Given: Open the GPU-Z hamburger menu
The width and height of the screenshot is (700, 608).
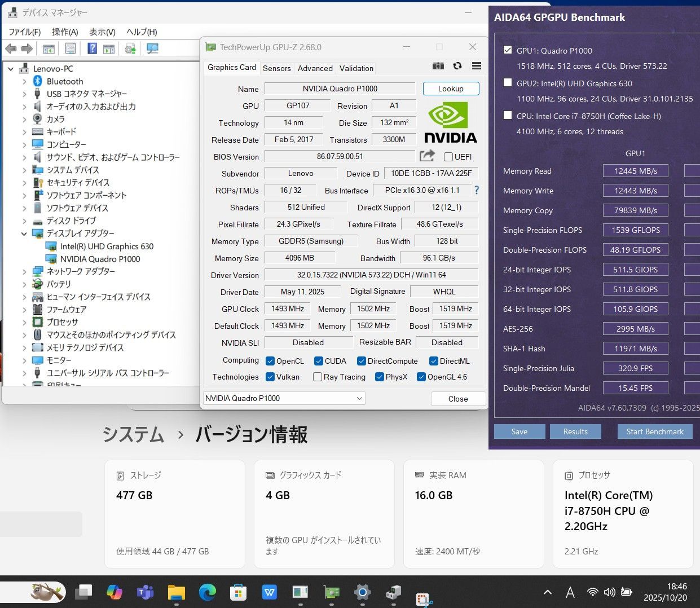Looking at the screenshot, I should tap(476, 66).
